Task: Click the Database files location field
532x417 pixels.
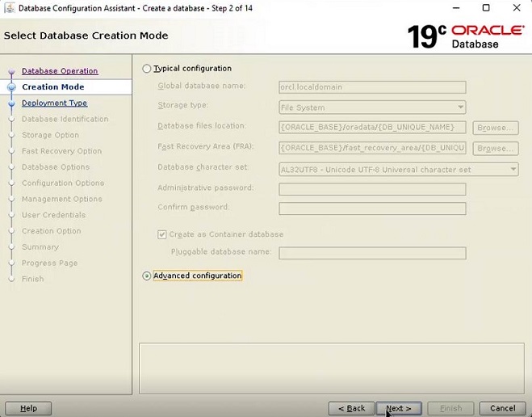Action: pyautogui.click(x=372, y=128)
